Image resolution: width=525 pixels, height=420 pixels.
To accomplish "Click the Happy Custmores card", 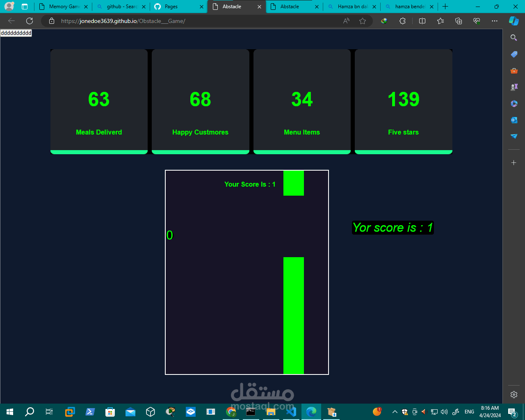I will coord(201,102).
